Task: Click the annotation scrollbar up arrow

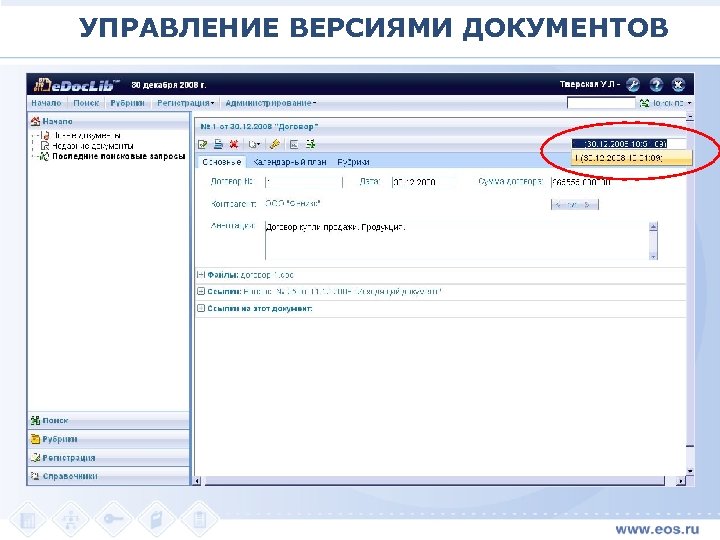Action: pos(653,226)
